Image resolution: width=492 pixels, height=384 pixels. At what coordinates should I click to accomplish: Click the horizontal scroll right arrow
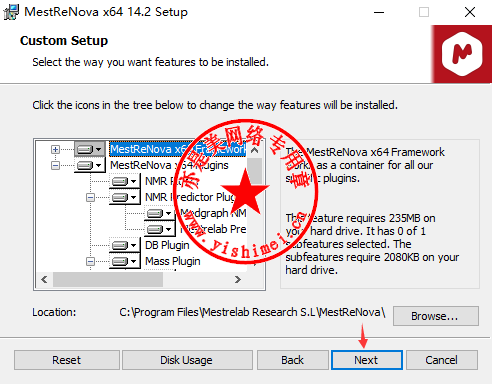pos(237,279)
